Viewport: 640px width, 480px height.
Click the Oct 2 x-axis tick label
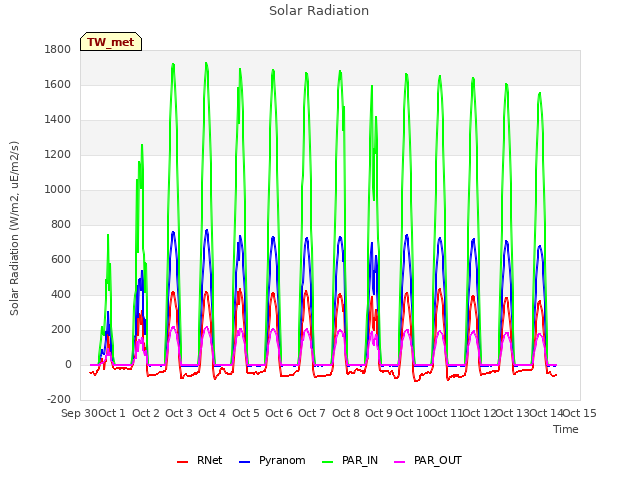tap(146, 413)
